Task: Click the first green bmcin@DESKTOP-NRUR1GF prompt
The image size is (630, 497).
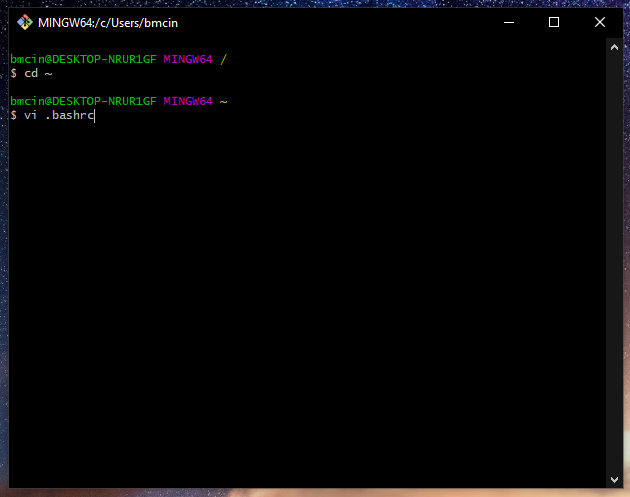Action: pos(83,59)
